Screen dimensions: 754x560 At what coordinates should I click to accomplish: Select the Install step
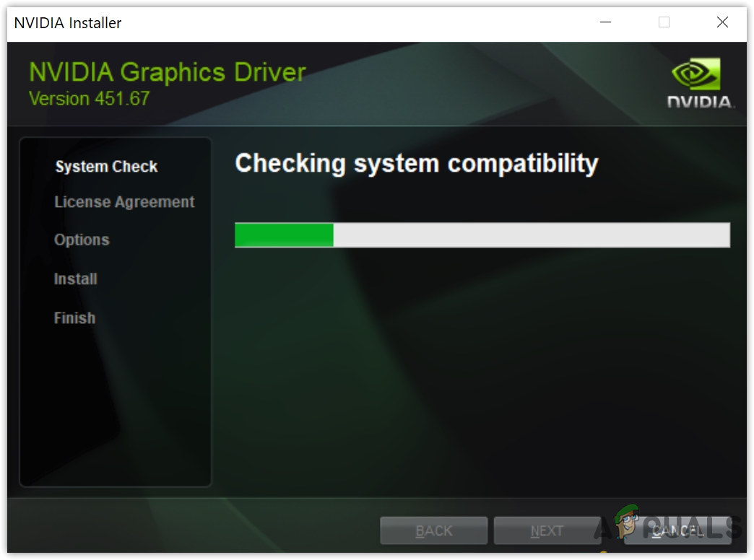[x=75, y=279]
